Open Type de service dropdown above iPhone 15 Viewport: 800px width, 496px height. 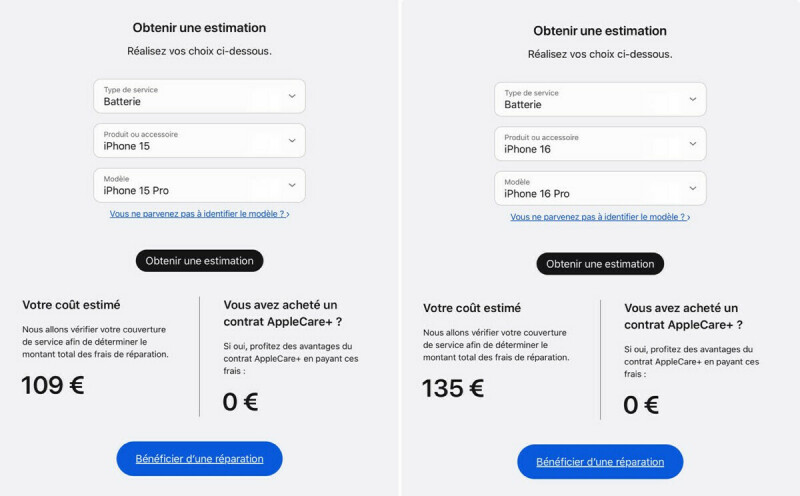(199, 96)
